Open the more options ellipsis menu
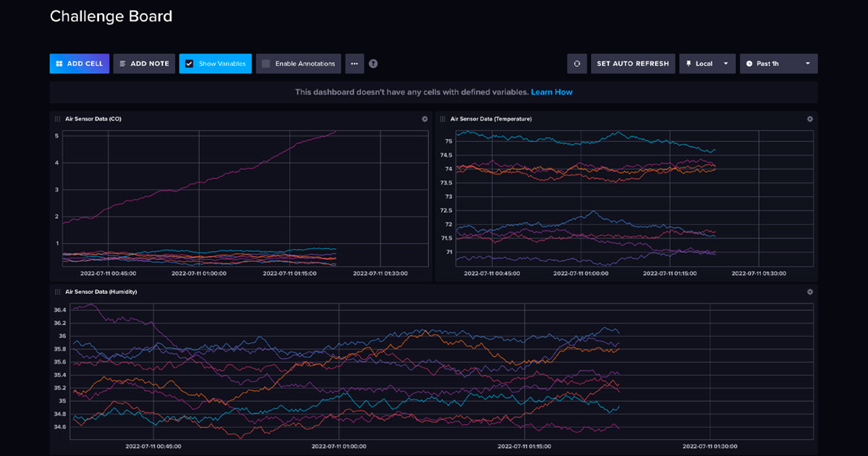Screen dimensions: 868x456 click(354, 64)
